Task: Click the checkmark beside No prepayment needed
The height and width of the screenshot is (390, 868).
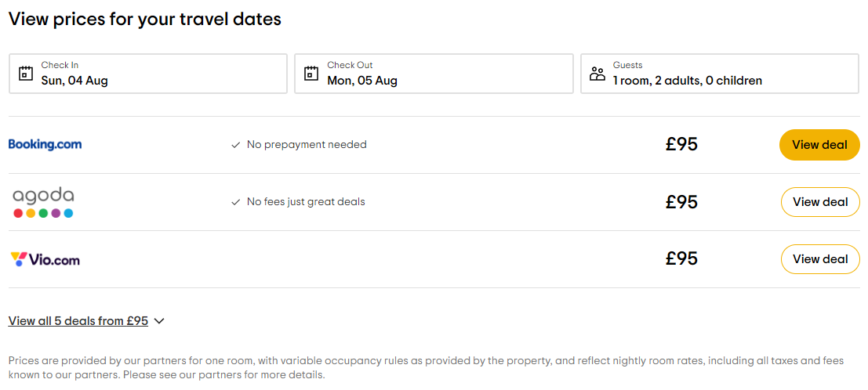Action: (x=235, y=145)
